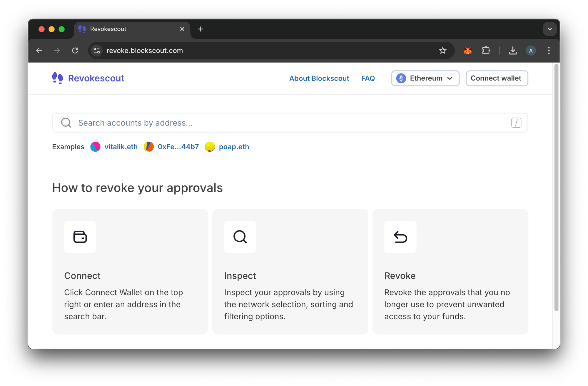Click the undo arrow icon in Revoke card
The image size is (588, 386).
point(400,237)
